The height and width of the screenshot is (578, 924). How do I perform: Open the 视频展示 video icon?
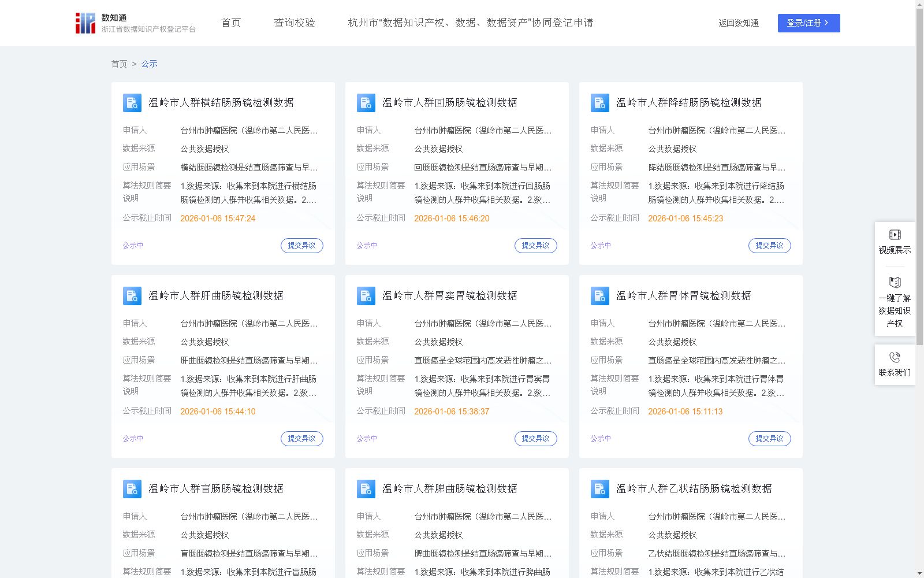point(895,235)
